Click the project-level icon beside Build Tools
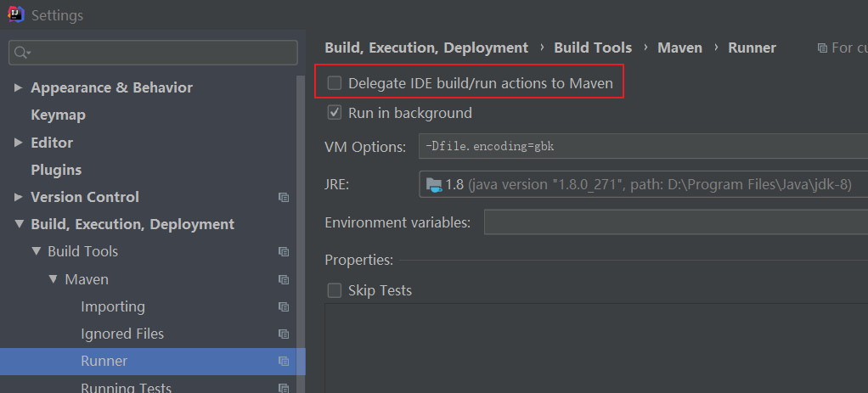Screen dimensions: 868x393 pyautogui.click(x=284, y=252)
